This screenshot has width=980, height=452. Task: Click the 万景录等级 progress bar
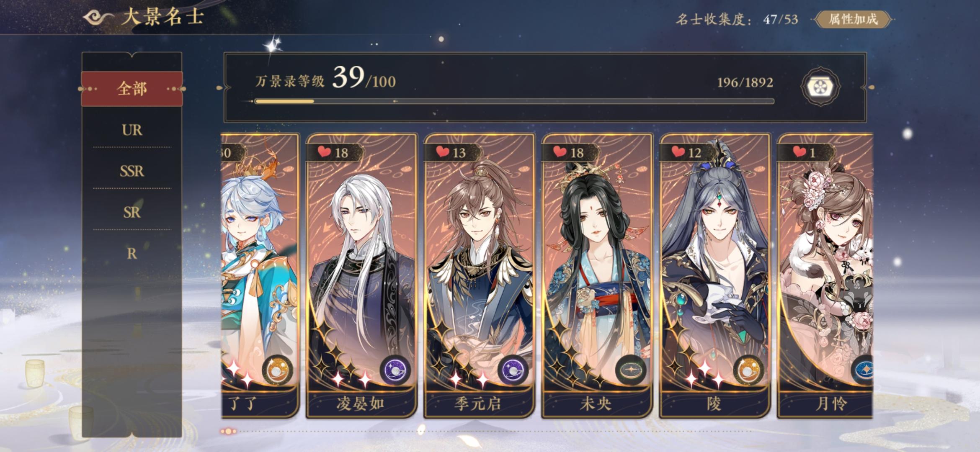pyautogui.click(x=514, y=101)
